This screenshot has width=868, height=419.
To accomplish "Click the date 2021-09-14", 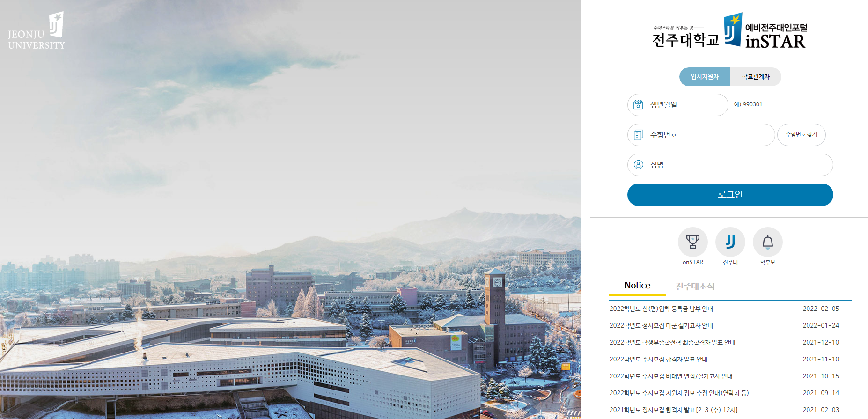I will pyautogui.click(x=821, y=393).
